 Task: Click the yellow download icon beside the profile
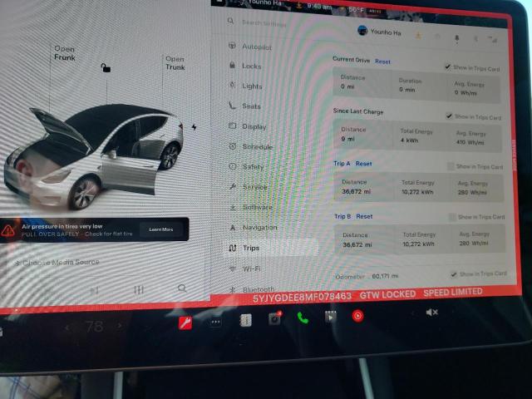(x=418, y=35)
